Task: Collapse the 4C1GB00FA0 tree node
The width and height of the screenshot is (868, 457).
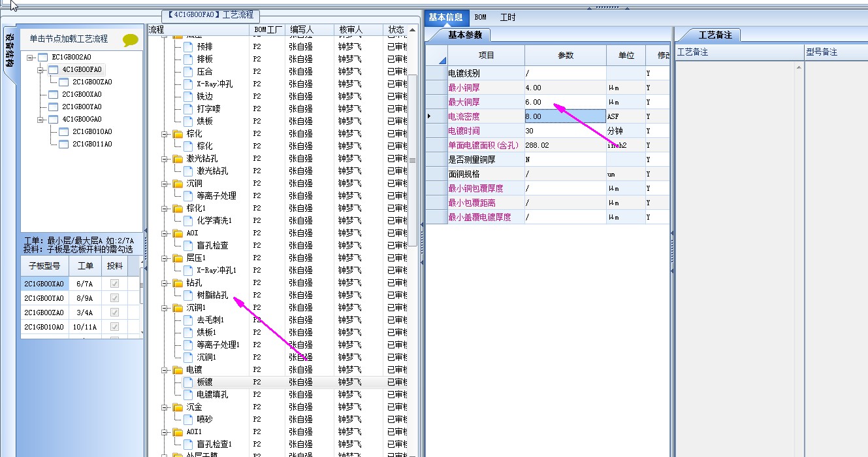Action: [x=40, y=69]
